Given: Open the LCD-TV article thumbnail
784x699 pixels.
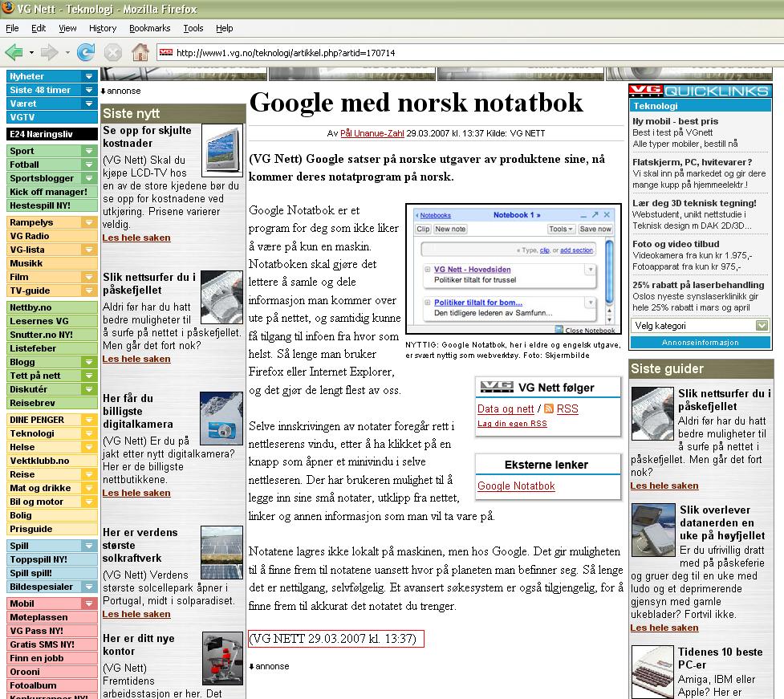Looking at the screenshot, I should (222, 151).
